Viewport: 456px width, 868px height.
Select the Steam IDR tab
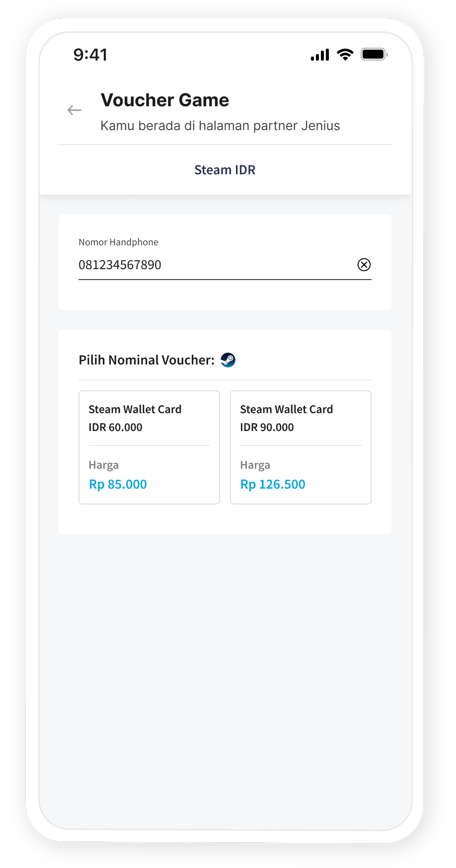click(x=225, y=170)
